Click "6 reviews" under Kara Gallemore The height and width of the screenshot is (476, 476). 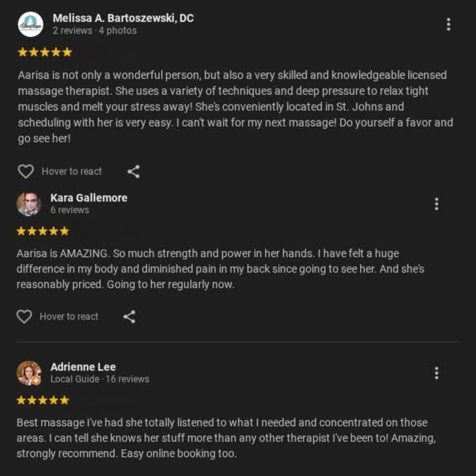pos(70,210)
